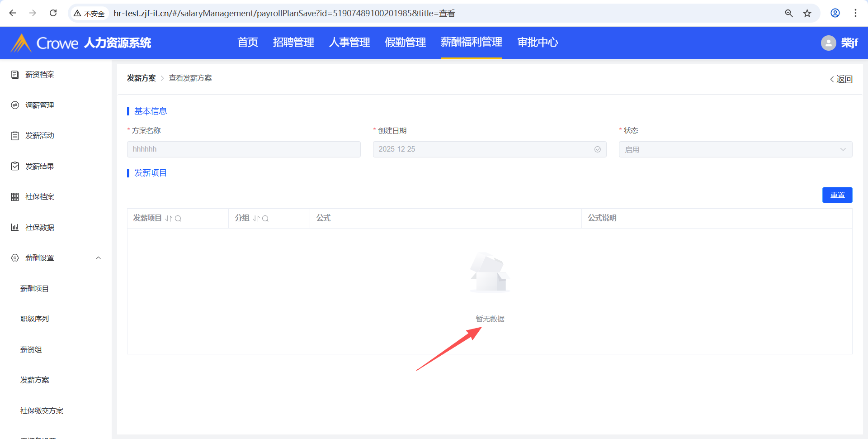Click the 社保数据 sidebar icon
This screenshot has width=868, height=439.
click(x=15, y=227)
